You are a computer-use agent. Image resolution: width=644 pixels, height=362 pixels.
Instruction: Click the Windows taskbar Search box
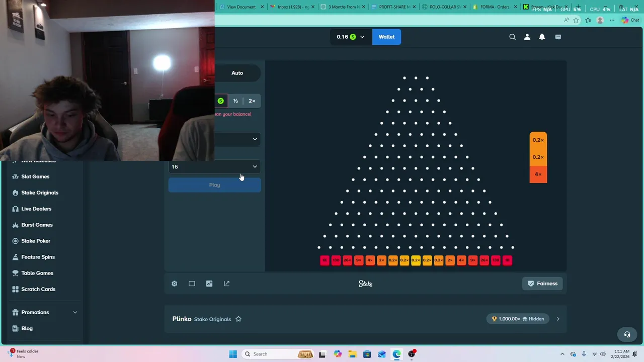pyautogui.click(x=278, y=354)
